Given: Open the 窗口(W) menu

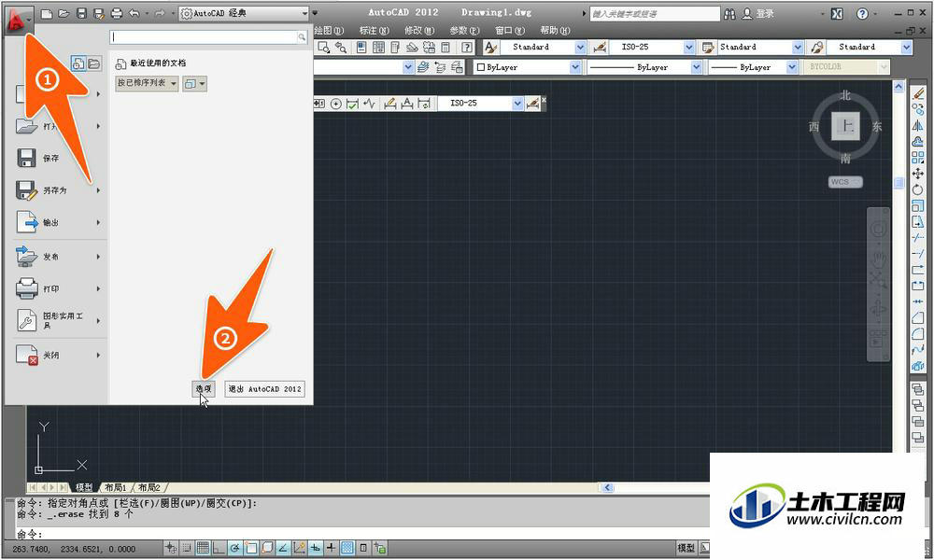Looking at the screenshot, I should (510, 31).
